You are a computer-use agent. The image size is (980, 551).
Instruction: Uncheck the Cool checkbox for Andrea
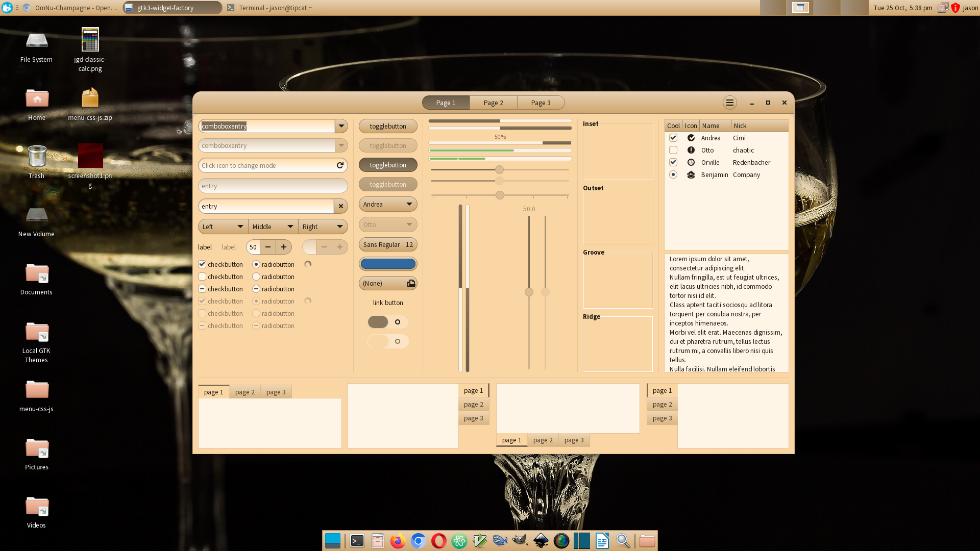tap(673, 138)
